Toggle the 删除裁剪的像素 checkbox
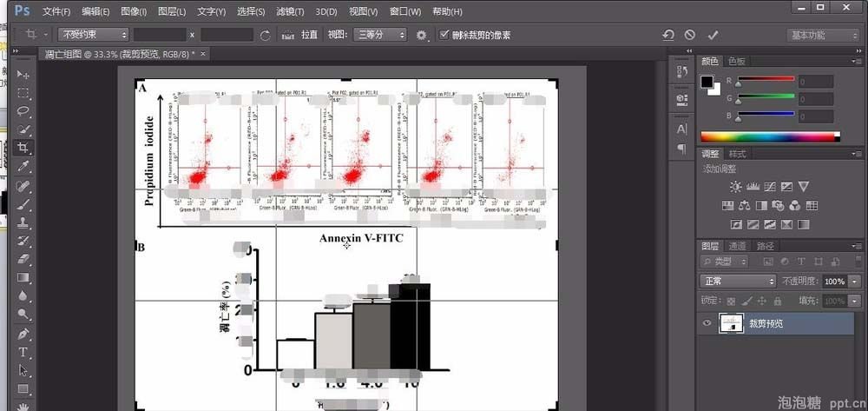868x411 pixels. 445,35
